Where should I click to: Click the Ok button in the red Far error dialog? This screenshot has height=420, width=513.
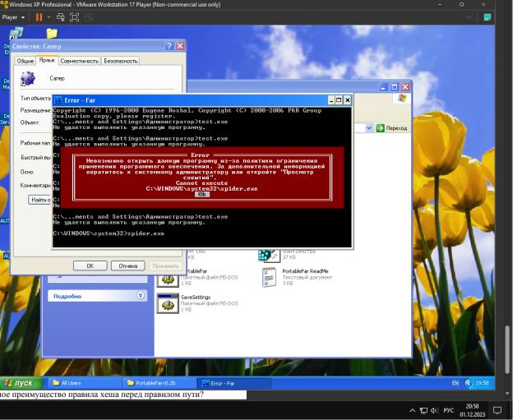202,194
